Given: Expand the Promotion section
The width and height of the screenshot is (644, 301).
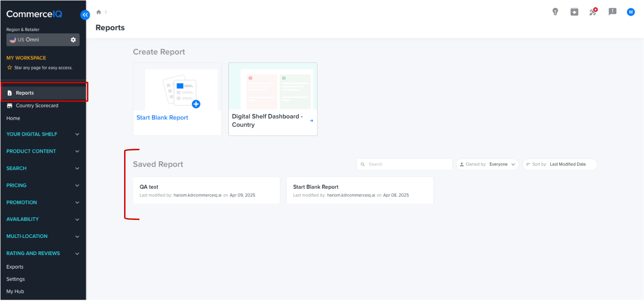Looking at the screenshot, I should [43, 202].
